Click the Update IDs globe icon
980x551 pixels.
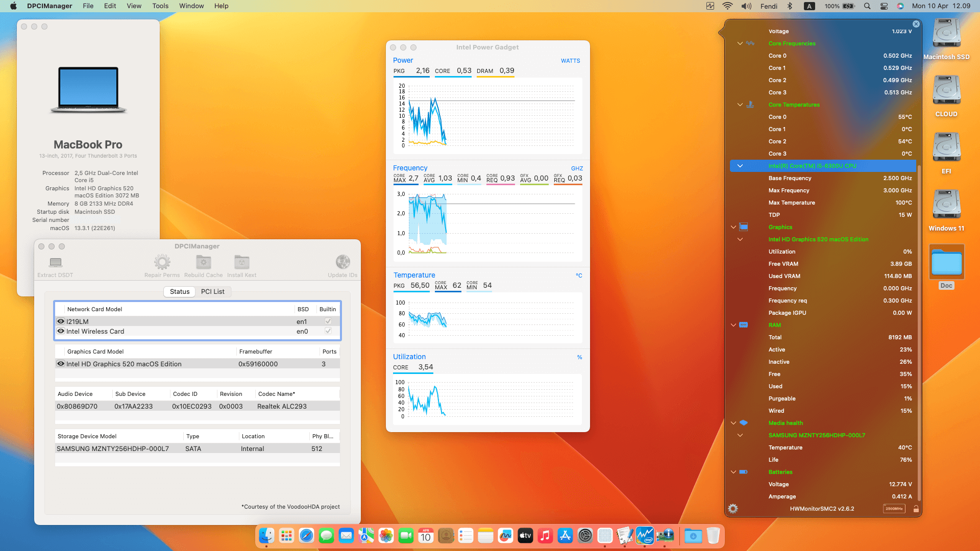(x=342, y=262)
